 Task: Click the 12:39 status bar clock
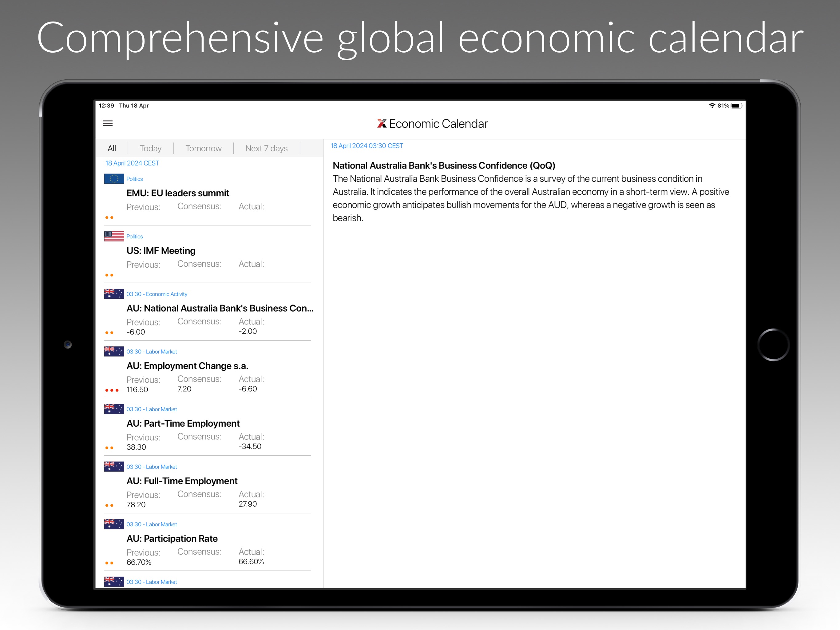(106, 106)
